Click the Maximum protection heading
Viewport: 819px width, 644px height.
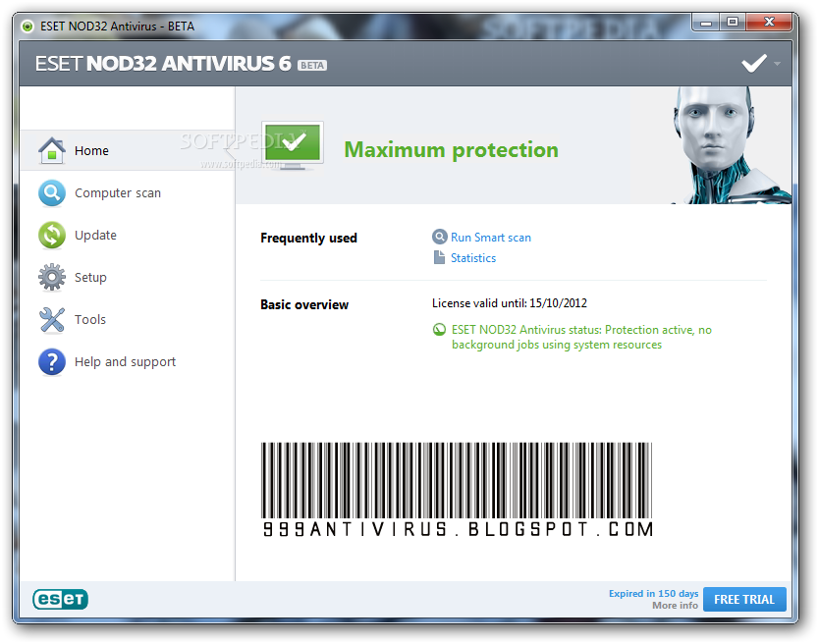pos(452,150)
